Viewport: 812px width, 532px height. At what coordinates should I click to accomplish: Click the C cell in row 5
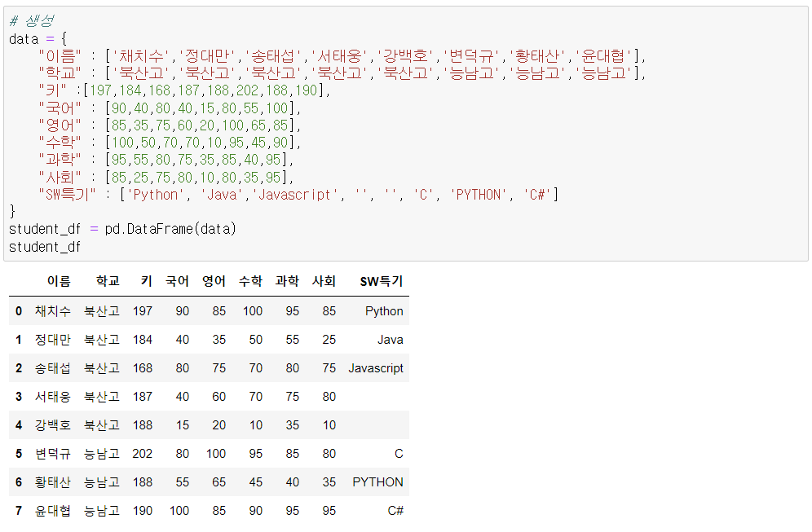(x=399, y=453)
